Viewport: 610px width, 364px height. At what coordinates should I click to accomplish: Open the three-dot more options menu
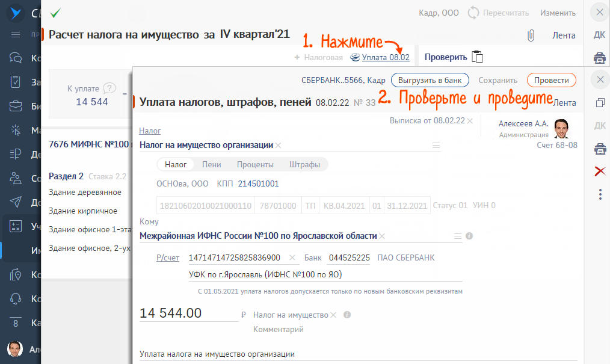pos(600,194)
